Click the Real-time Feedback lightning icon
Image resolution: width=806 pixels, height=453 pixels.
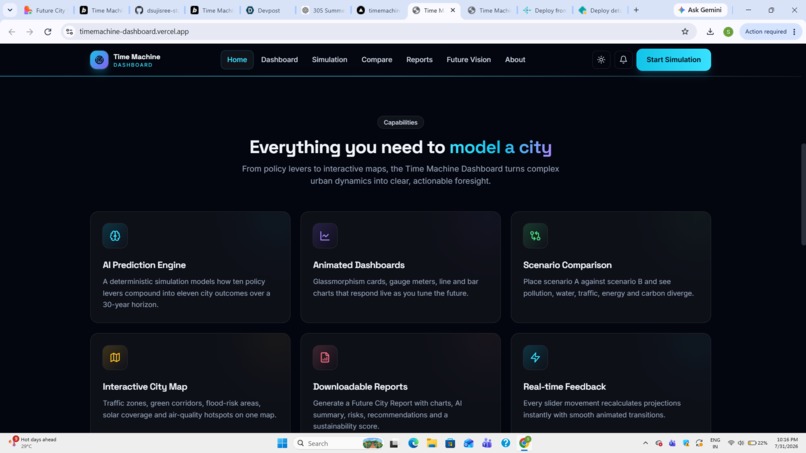click(535, 357)
